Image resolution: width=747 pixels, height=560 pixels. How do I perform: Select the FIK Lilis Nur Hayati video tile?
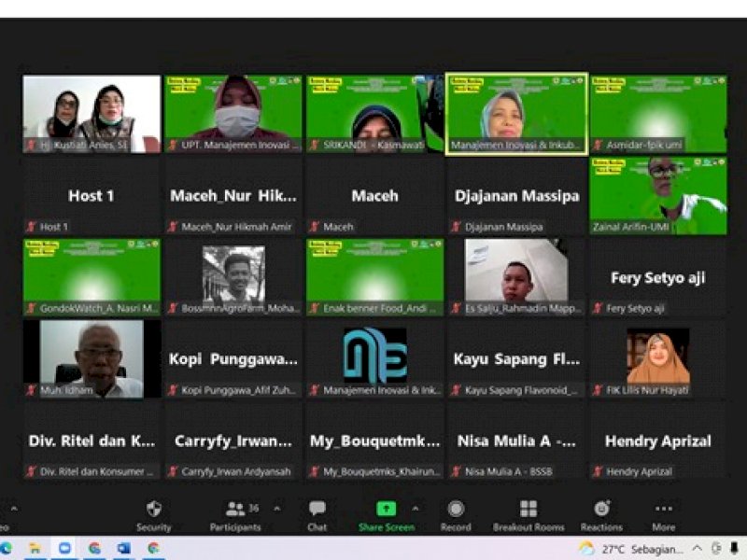(x=657, y=359)
